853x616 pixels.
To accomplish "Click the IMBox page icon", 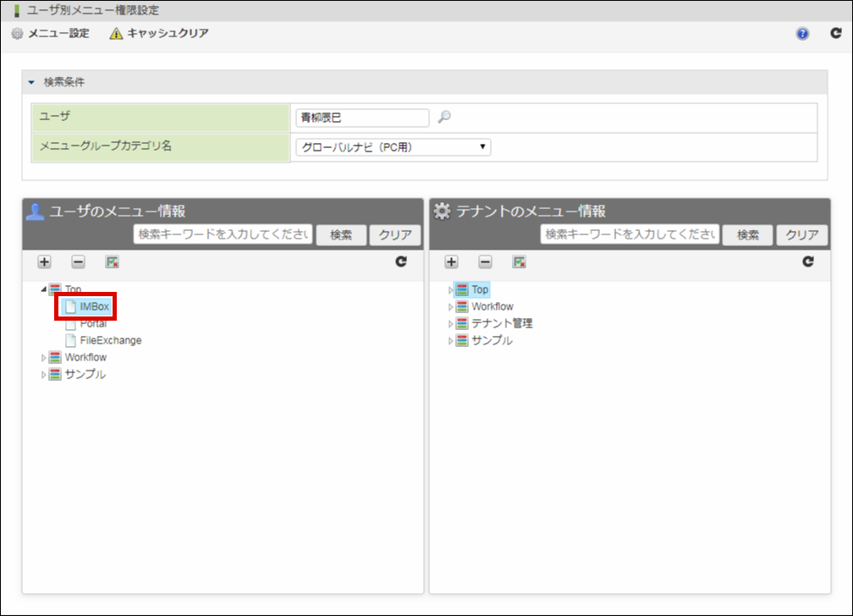I will [71, 307].
